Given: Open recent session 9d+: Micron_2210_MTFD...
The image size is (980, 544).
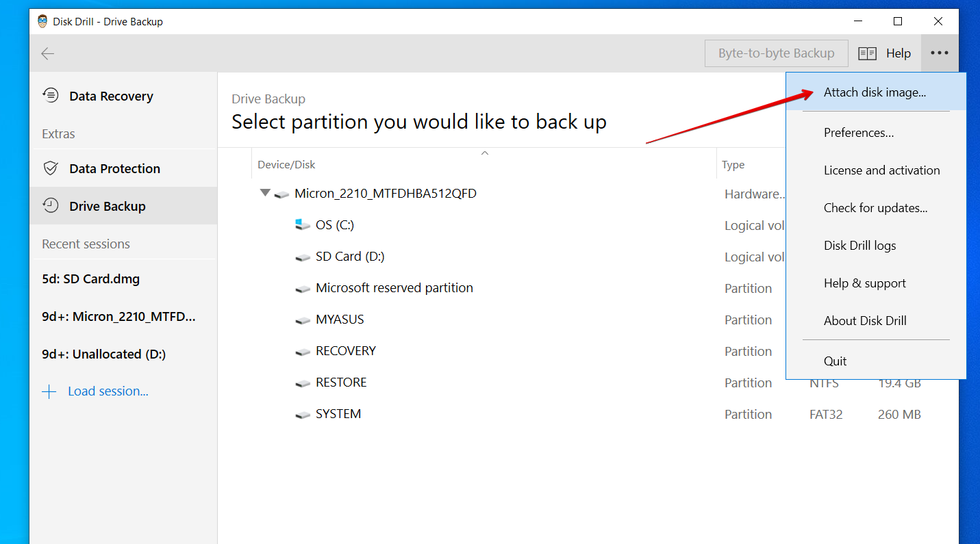Looking at the screenshot, I should pos(123,317).
